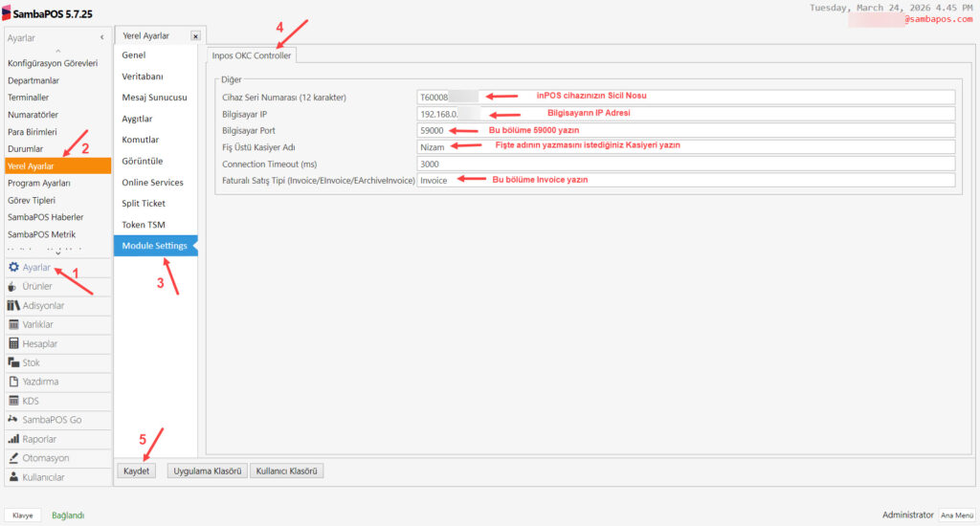Image resolution: width=980 pixels, height=526 pixels.
Task: Select the Hesaplar calculator icon
Action: 13,343
